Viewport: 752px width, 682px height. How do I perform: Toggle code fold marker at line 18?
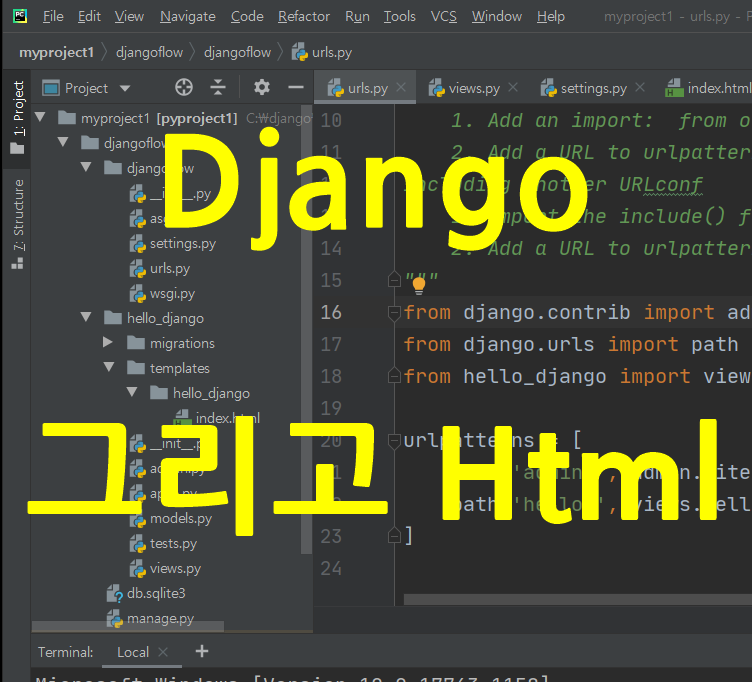point(394,376)
